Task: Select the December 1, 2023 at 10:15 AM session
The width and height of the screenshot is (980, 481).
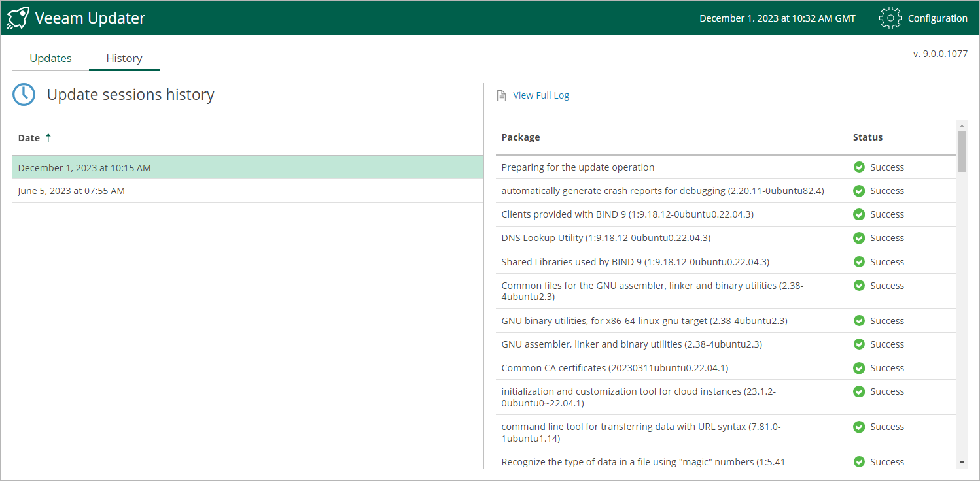Action: (x=247, y=167)
